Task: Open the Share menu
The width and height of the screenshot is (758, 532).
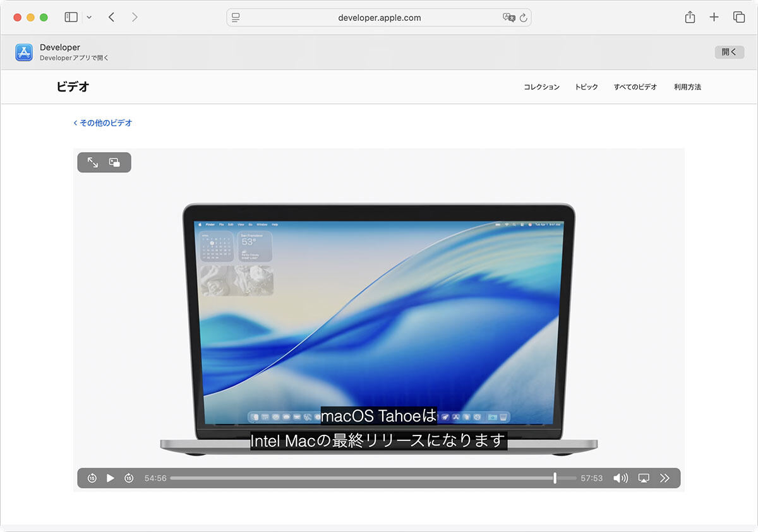Action: (690, 17)
